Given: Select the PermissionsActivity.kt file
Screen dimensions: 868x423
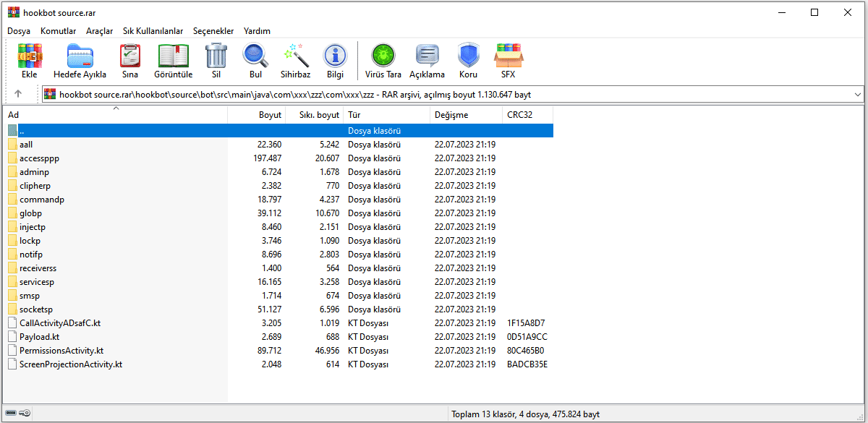Looking at the screenshot, I should [x=61, y=351].
